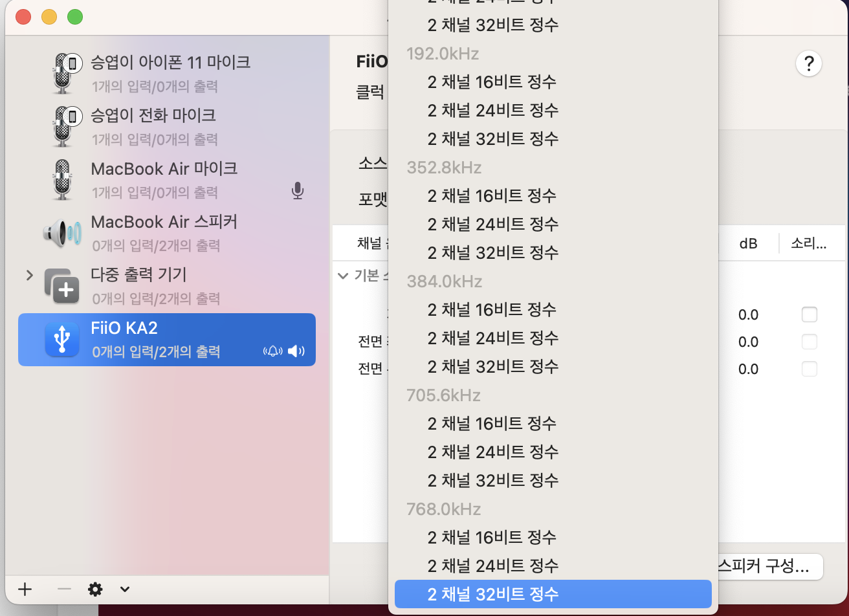Add a device with the plus button
849x616 pixels.
pos(25,589)
